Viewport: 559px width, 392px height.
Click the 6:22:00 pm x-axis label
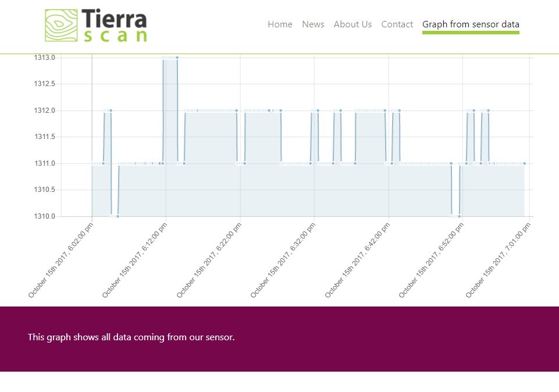pos(209,261)
